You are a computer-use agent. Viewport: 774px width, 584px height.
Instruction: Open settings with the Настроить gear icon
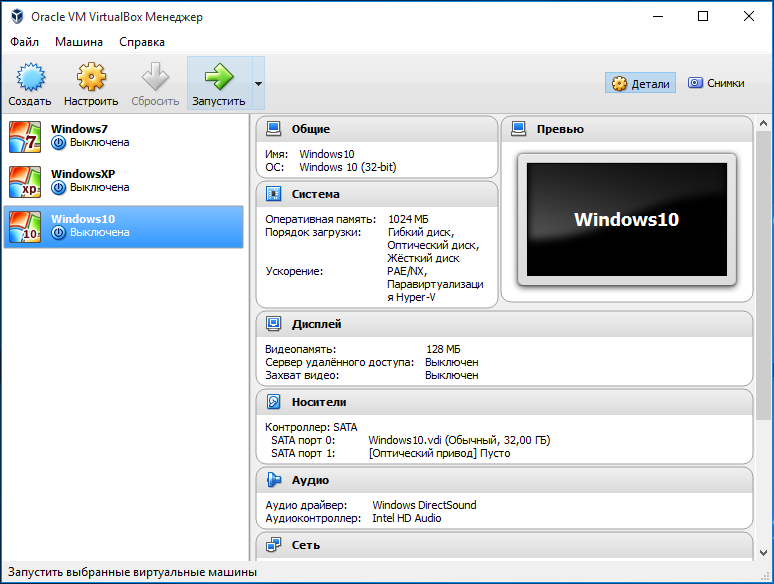[91, 77]
